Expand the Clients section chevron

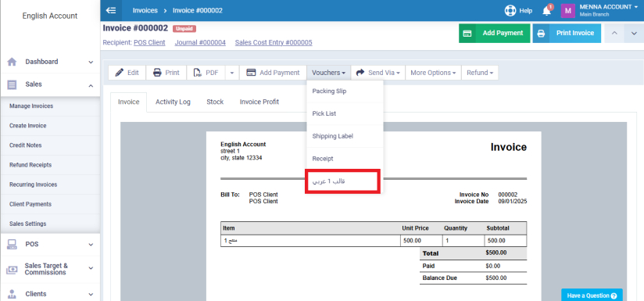point(91,294)
